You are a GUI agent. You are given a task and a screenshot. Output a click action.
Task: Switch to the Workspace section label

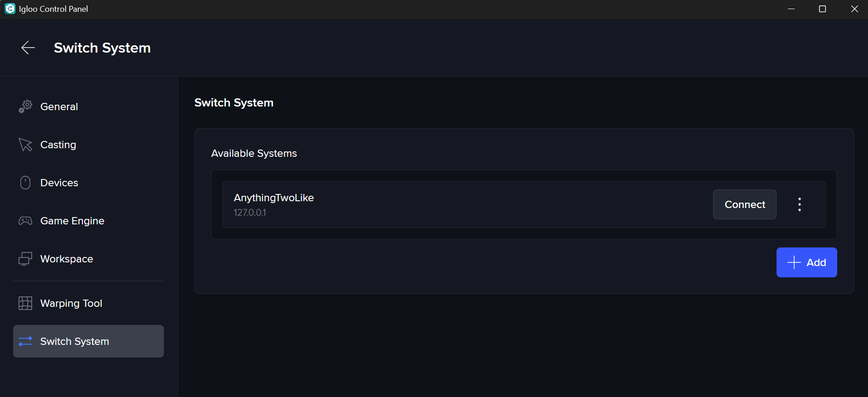coord(67,259)
